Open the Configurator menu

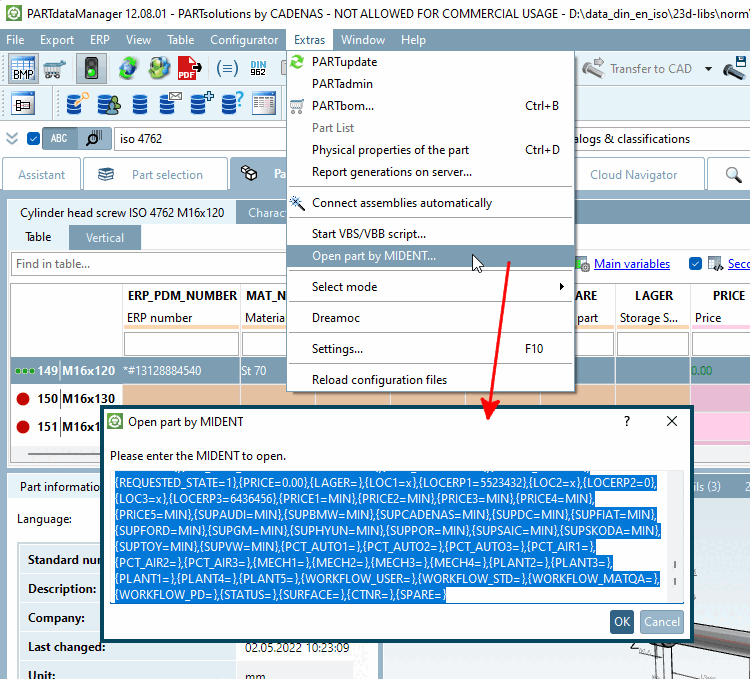[244, 40]
